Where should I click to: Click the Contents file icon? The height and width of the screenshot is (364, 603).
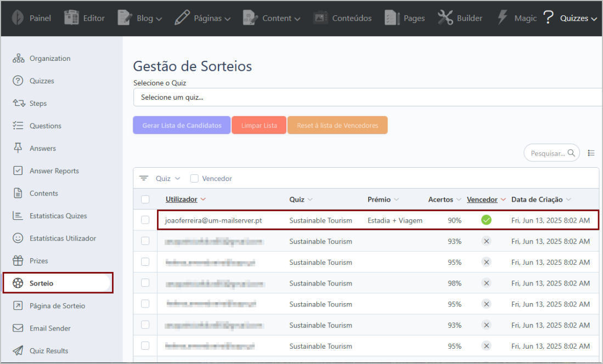coord(18,193)
